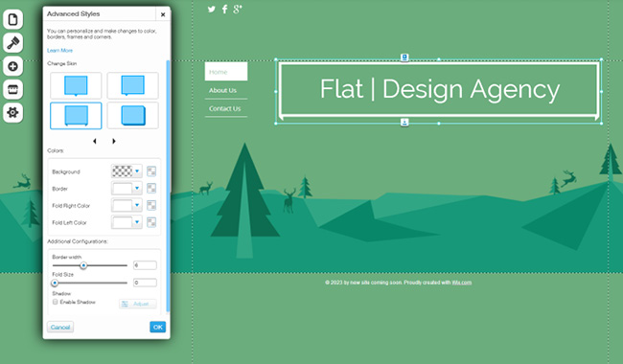Open the Border color dropdown
The height and width of the screenshot is (364, 623).
click(x=127, y=188)
